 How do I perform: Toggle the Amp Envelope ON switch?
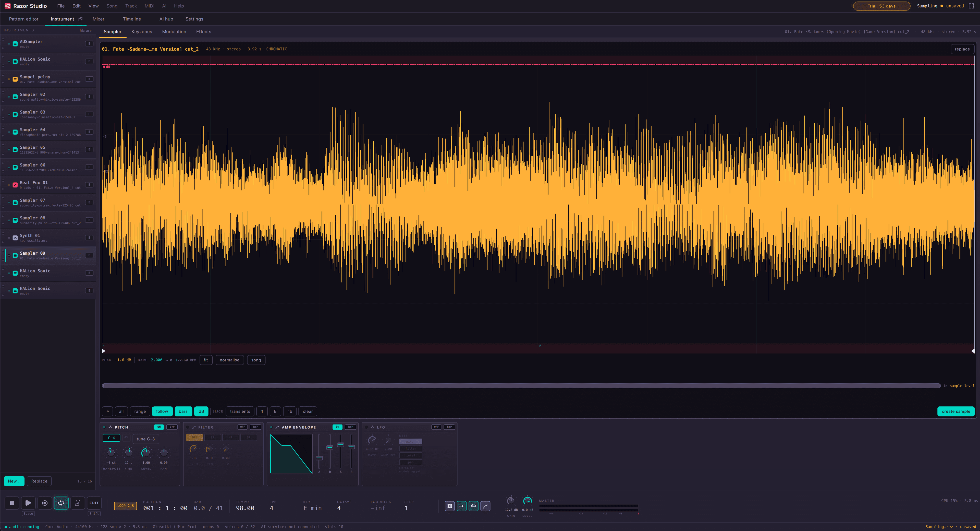click(337, 427)
